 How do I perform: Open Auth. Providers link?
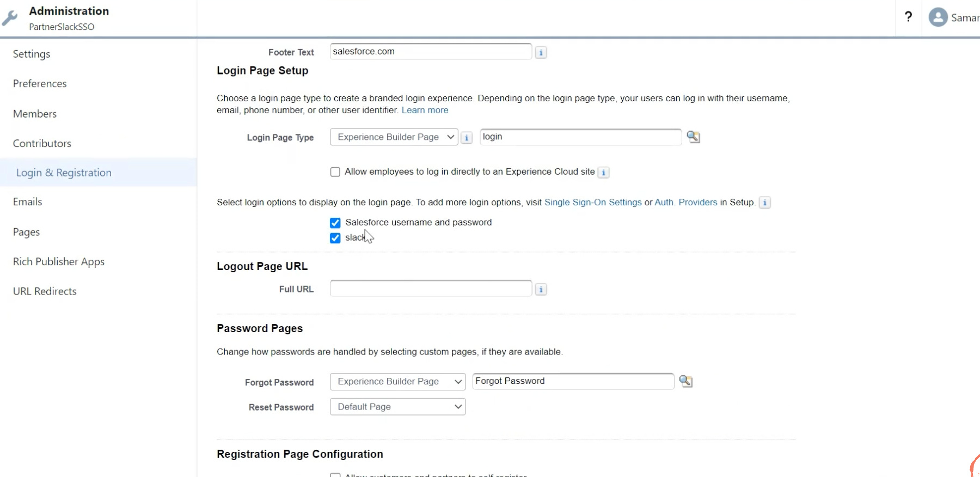click(686, 202)
